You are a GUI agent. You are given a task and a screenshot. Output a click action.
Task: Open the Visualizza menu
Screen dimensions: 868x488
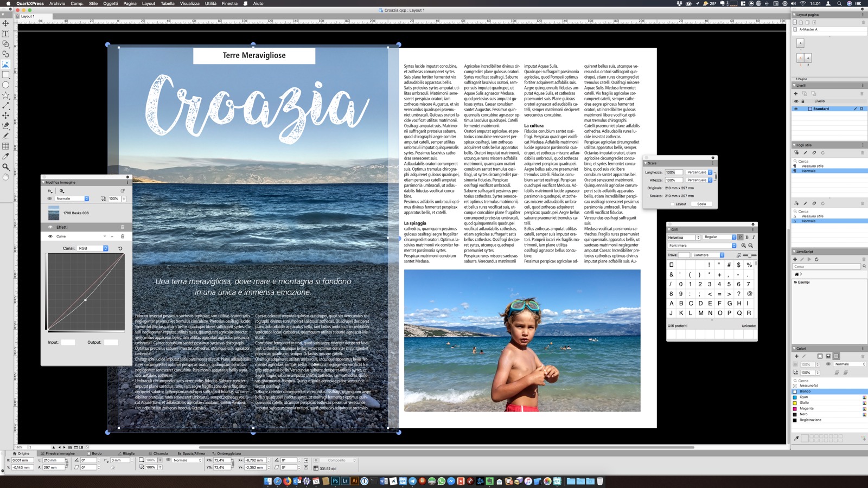190,3
